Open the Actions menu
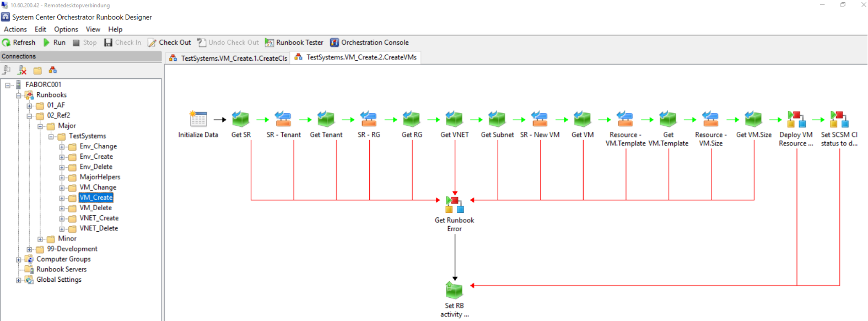 15,29
